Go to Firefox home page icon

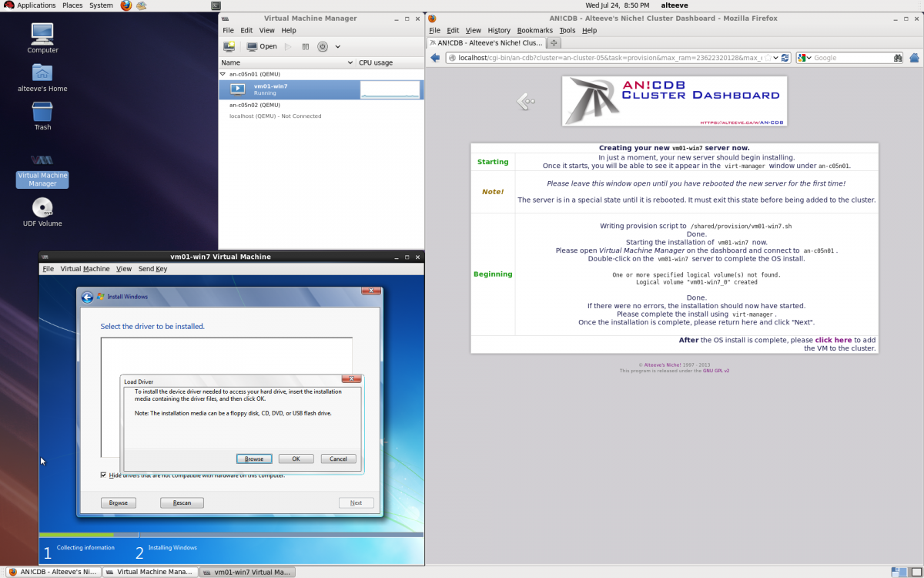point(914,58)
